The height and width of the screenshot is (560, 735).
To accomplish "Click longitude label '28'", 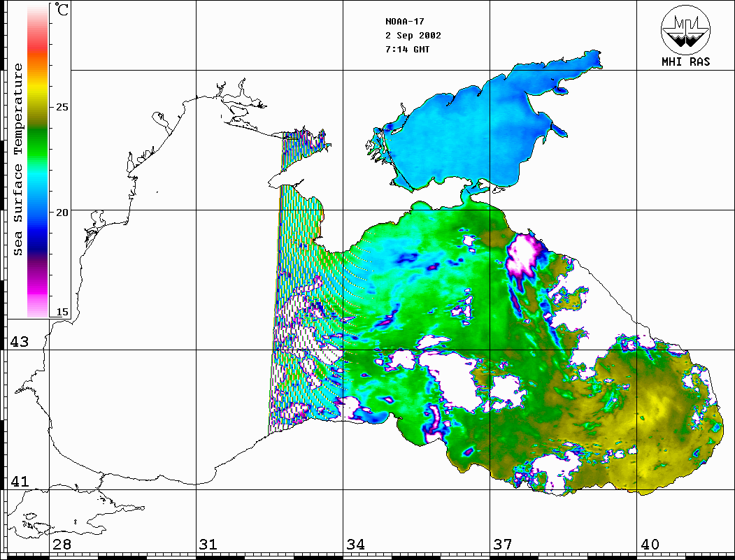I will [62, 544].
